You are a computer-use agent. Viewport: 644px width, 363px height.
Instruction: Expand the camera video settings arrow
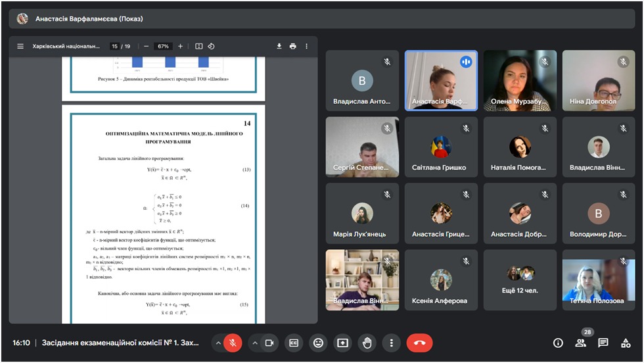tap(254, 343)
